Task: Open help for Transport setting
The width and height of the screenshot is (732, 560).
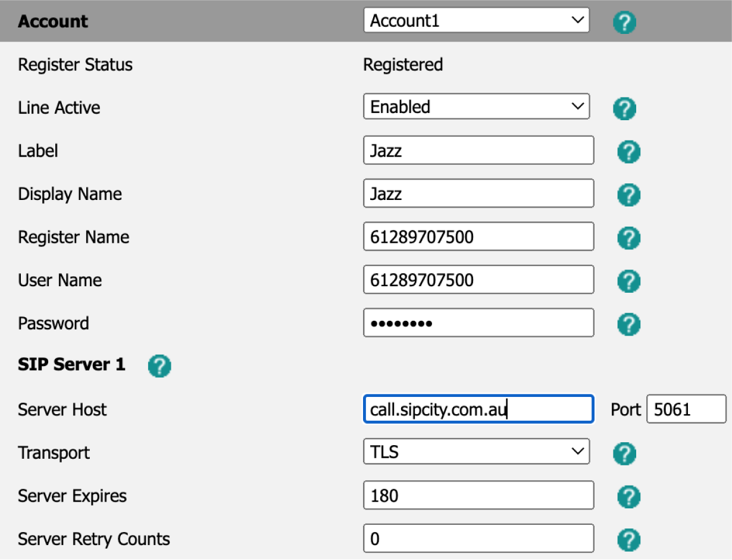Action: (624, 453)
